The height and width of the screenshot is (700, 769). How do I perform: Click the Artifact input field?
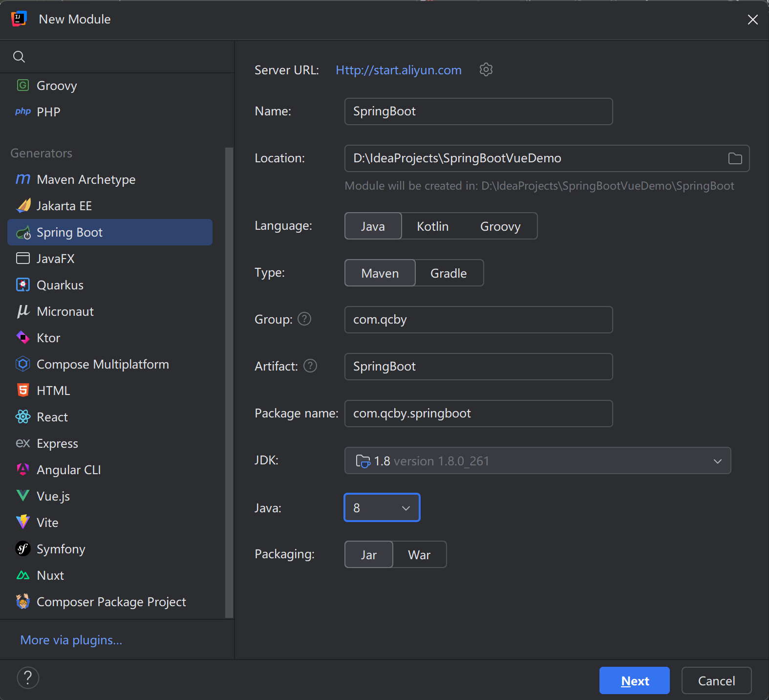point(479,367)
